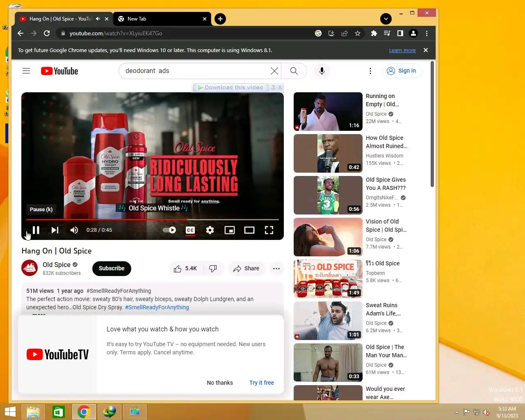Click the install app icon in address bar

pyautogui.click(x=331, y=33)
